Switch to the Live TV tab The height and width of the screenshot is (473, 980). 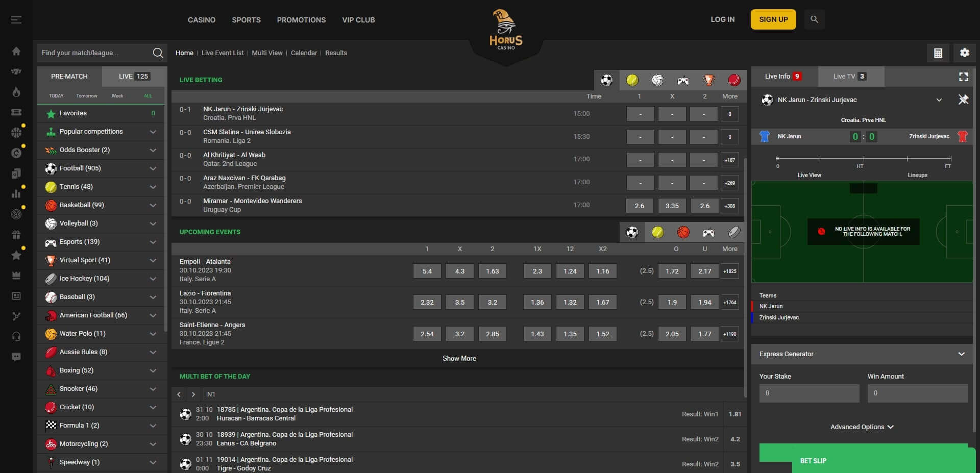coord(850,77)
